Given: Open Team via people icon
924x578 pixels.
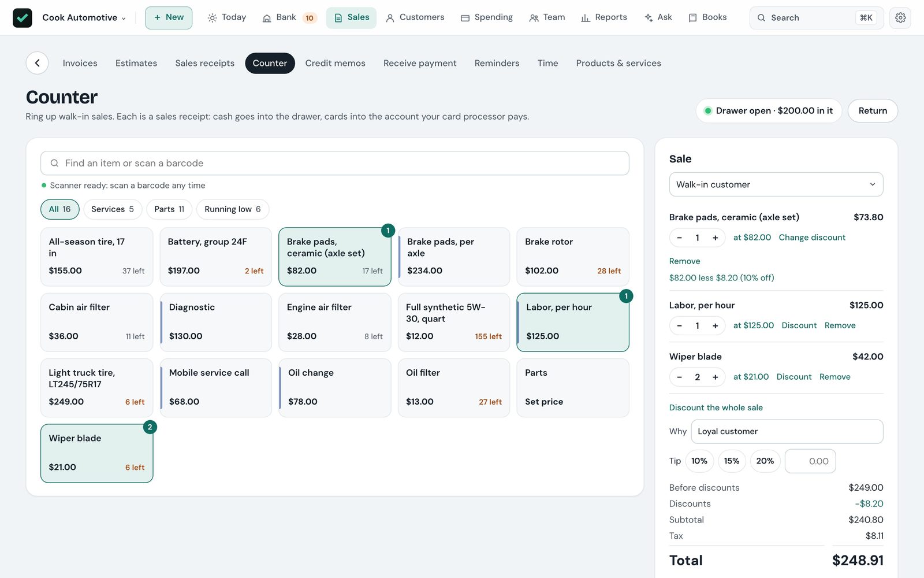Looking at the screenshot, I should point(546,18).
